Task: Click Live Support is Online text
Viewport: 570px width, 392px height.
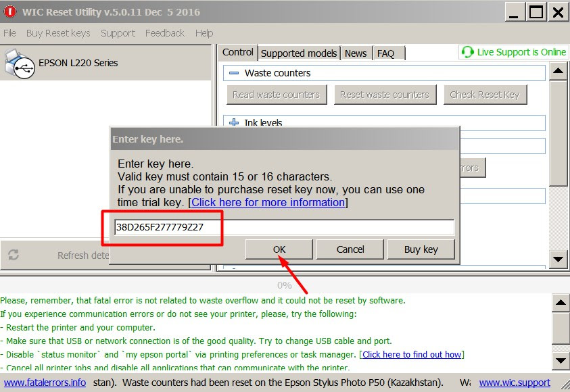Action: click(521, 52)
